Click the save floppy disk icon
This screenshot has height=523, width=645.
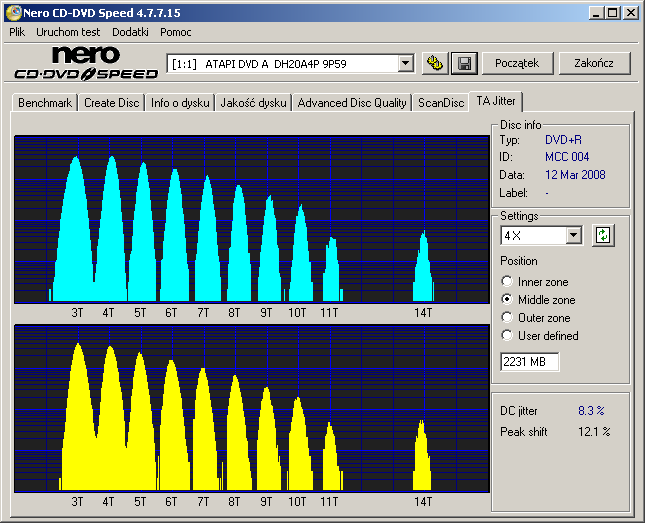pos(464,63)
